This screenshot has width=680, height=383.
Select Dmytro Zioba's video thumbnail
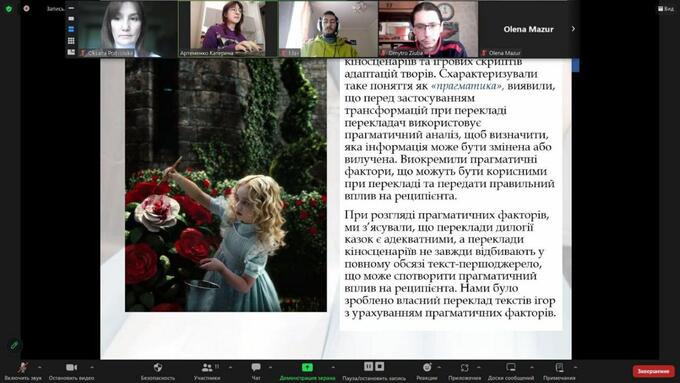[428, 29]
